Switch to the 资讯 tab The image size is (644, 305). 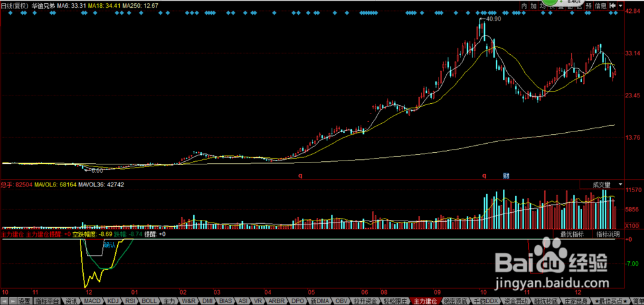tap(71, 301)
